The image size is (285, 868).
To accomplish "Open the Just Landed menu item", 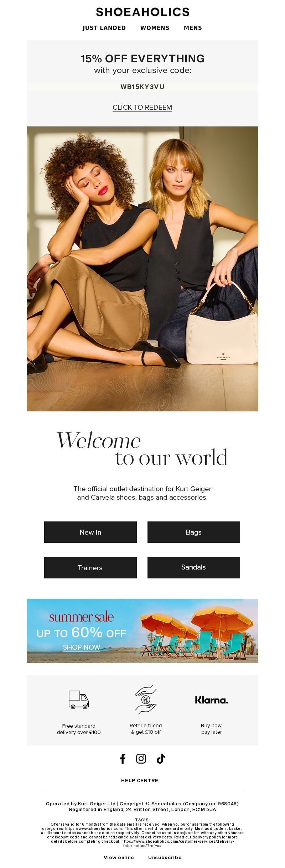I will [x=104, y=28].
